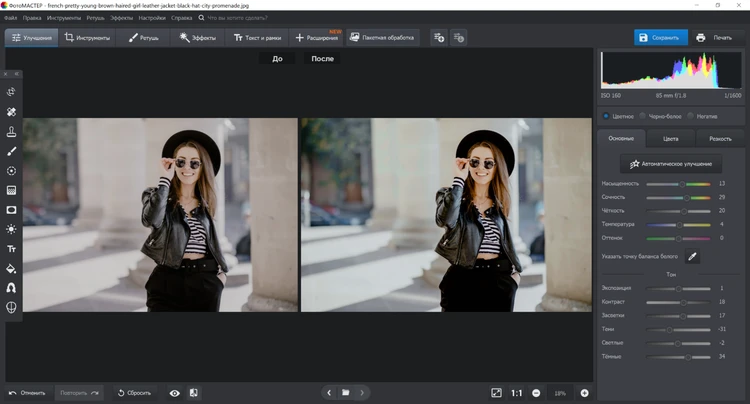Select the rotate/crop tool in left sidebar
The image size is (750, 404).
(11, 92)
